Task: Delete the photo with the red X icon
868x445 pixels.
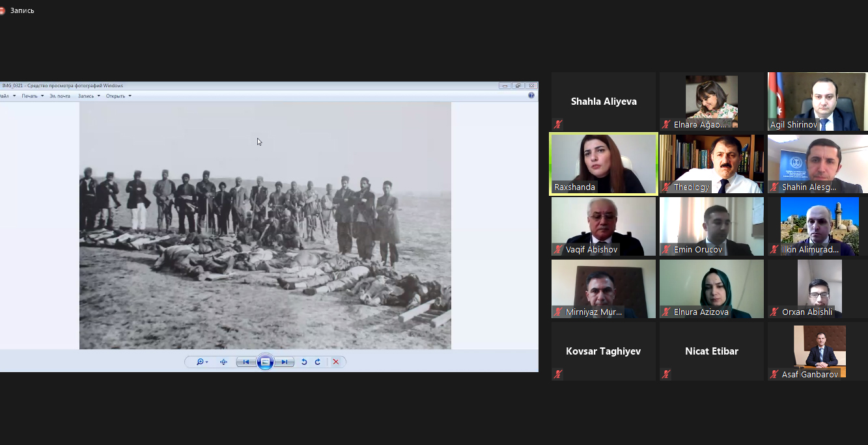Action: [x=336, y=362]
